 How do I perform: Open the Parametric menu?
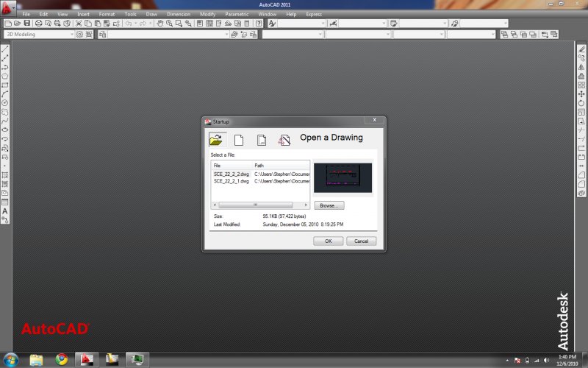coord(237,14)
